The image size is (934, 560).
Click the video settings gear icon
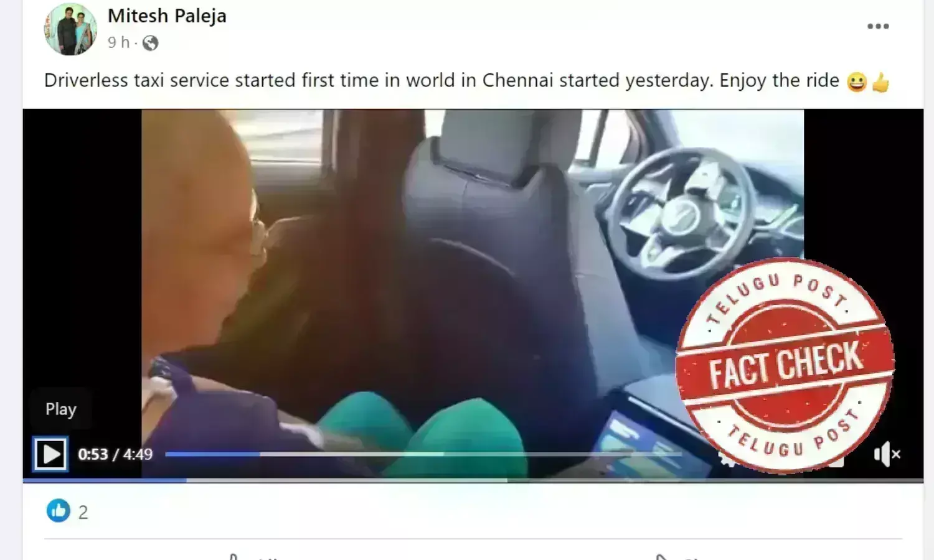(726, 459)
